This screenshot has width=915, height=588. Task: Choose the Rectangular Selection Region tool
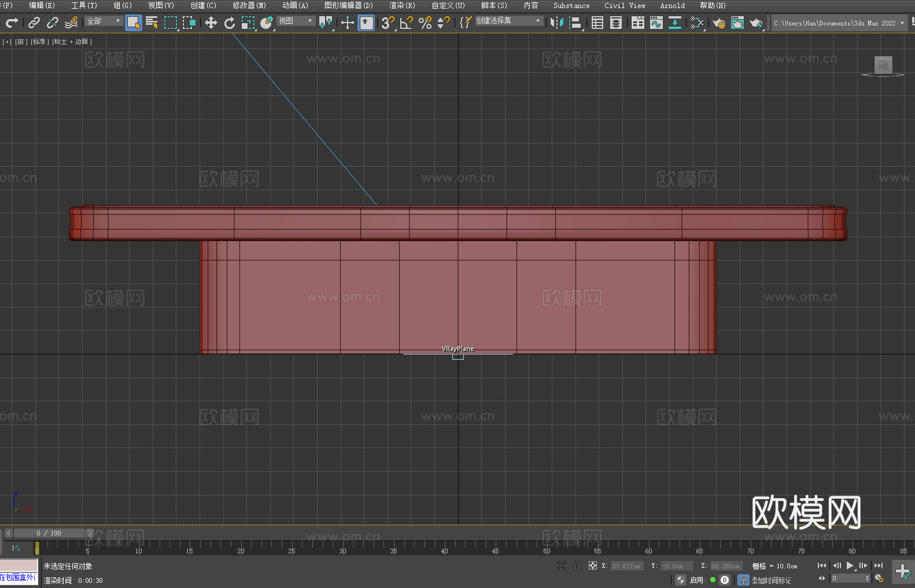pos(171,23)
